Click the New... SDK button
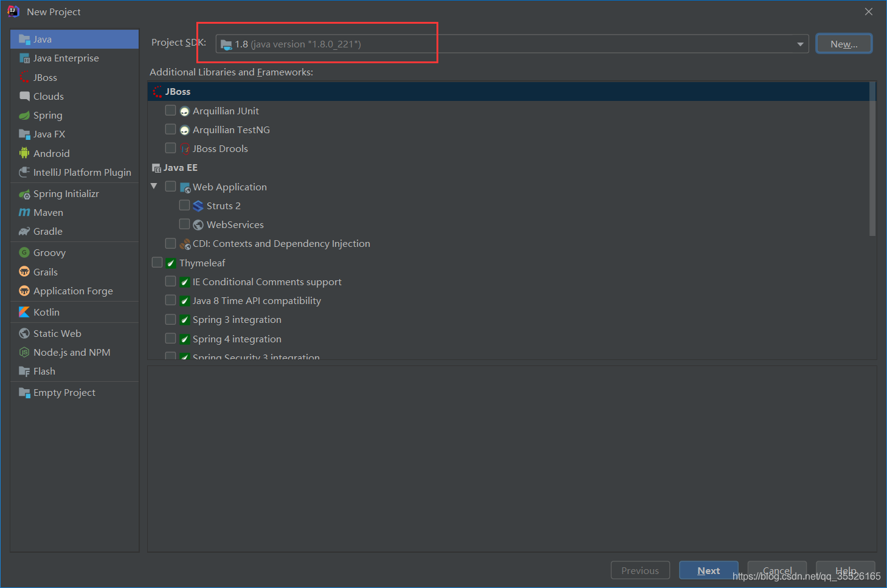887x588 pixels. coord(844,44)
